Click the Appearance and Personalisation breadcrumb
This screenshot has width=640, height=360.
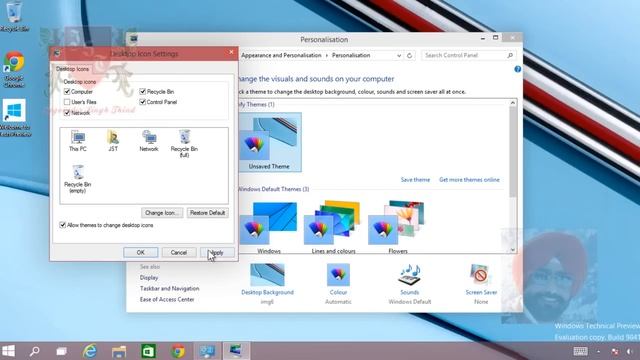[x=281, y=55]
